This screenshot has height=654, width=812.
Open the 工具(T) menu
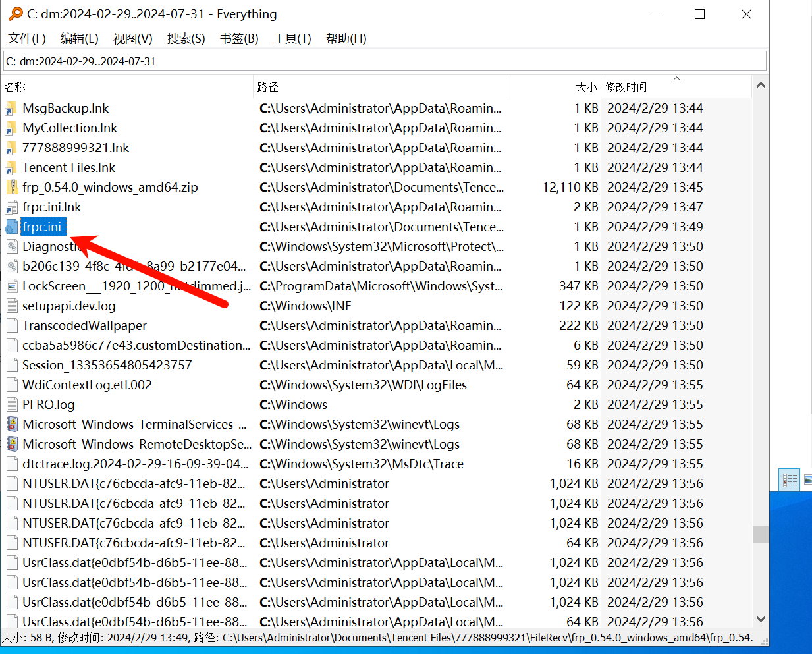coord(292,39)
